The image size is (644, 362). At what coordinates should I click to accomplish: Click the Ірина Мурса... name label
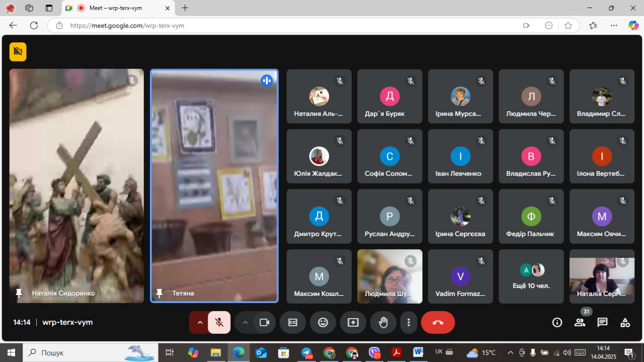[x=458, y=114]
